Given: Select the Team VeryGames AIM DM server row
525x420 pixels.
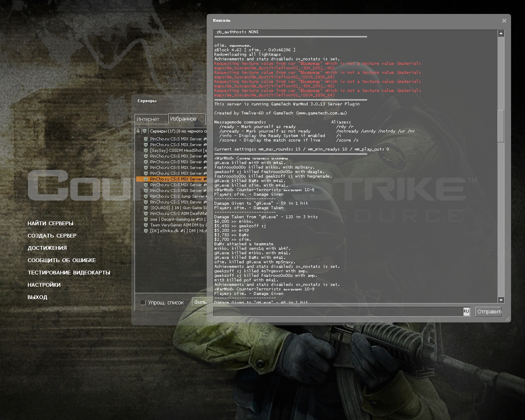Looking at the screenshot, I should pos(171,225).
